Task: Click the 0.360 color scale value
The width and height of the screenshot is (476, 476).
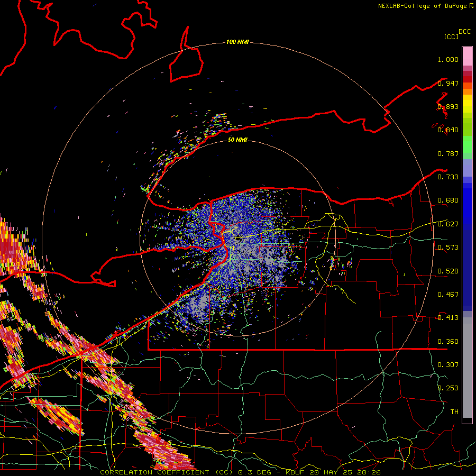Action: coord(448,342)
